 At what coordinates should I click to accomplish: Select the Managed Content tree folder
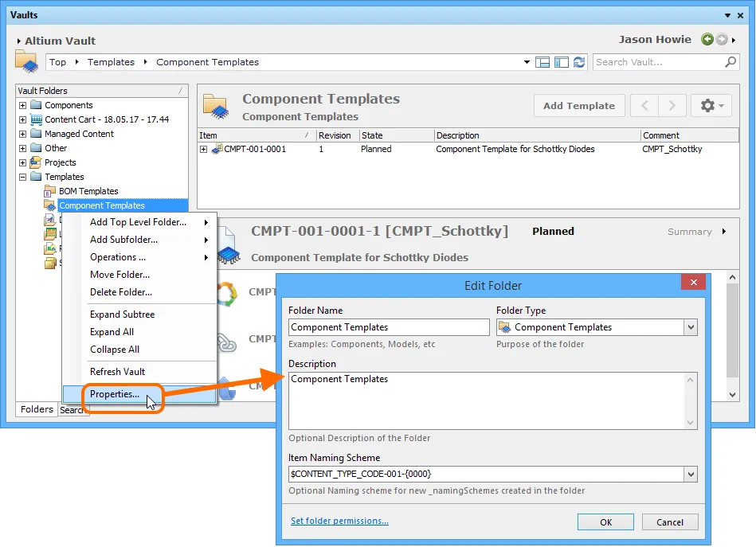[79, 134]
